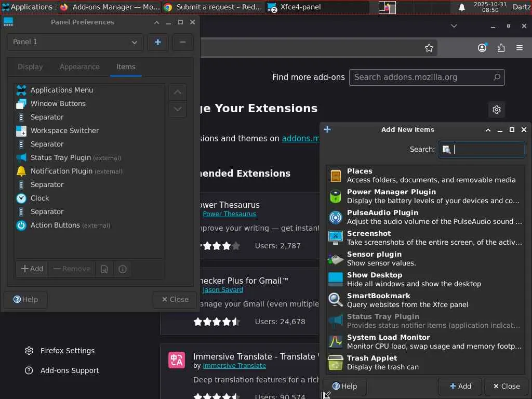Click the Action Buttons power icon
The width and height of the screenshot is (532, 399).
tap(21, 225)
